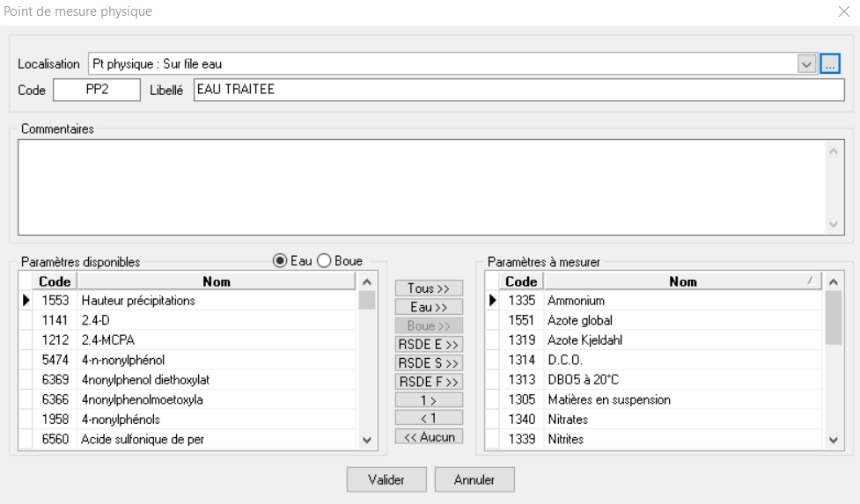
Task: Click the 'Eau >>' transfer button
Action: tap(429, 307)
